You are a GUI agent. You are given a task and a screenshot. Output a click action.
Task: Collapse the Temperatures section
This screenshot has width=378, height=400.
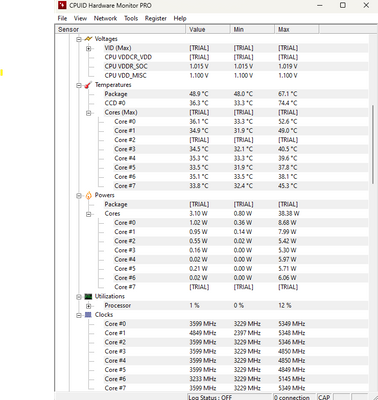click(x=79, y=85)
